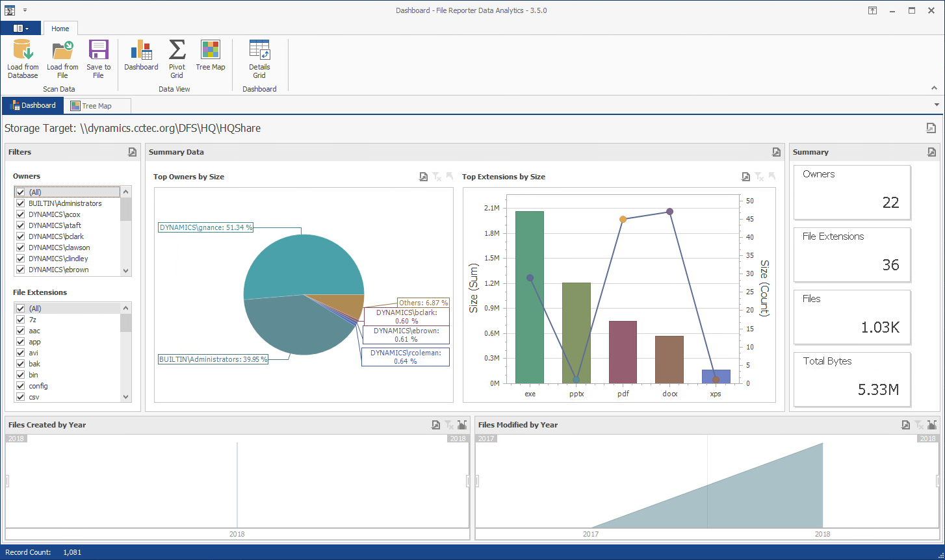Uncheck the DYNAMICS\acox owner filter
This screenshot has height=560, width=945.
pyautogui.click(x=21, y=214)
